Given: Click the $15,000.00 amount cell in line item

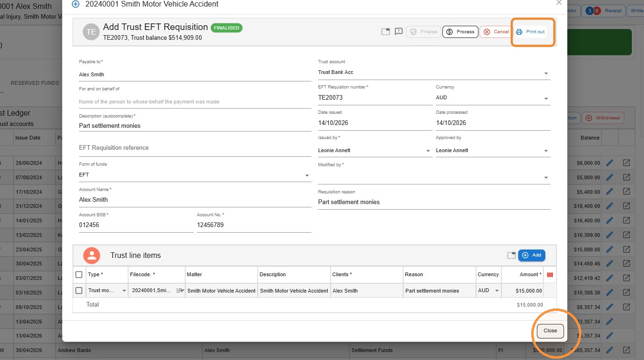Looking at the screenshot, I should 522,291.
